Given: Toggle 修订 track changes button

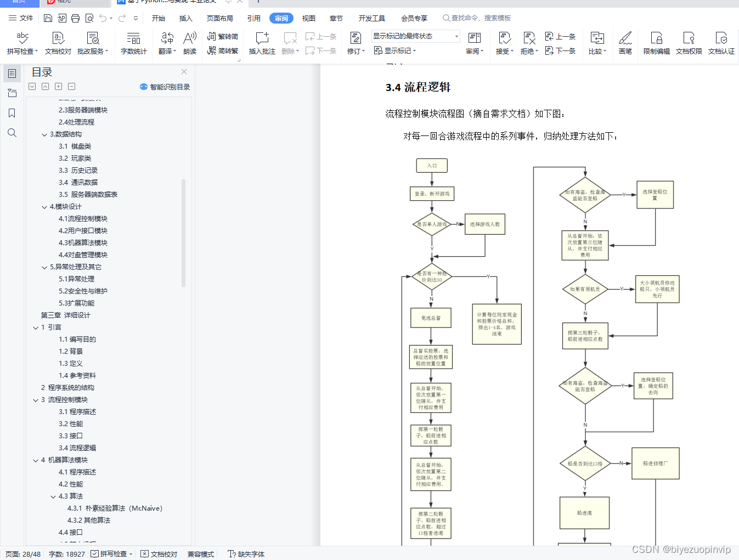Looking at the screenshot, I should coord(356,43).
